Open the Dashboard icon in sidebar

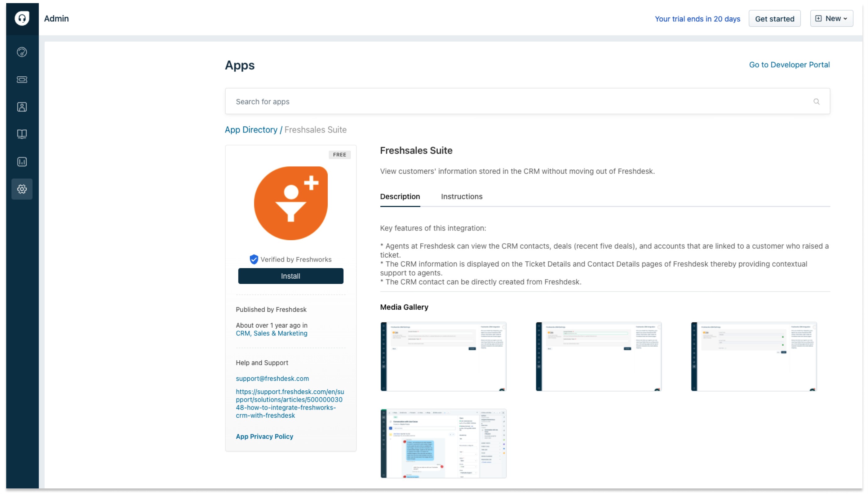pyautogui.click(x=22, y=52)
